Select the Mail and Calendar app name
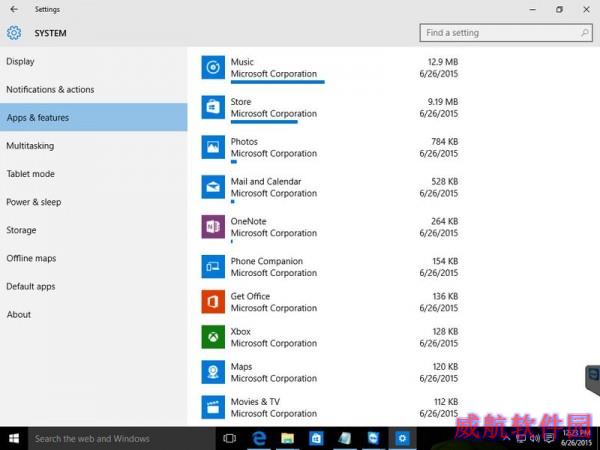The height and width of the screenshot is (450, 600). click(x=266, y=181)
